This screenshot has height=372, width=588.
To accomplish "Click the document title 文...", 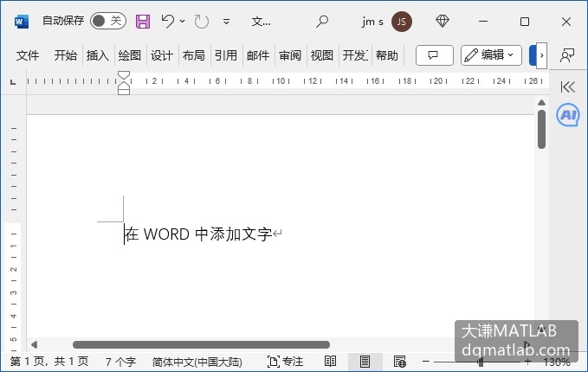I will (261, 22).
